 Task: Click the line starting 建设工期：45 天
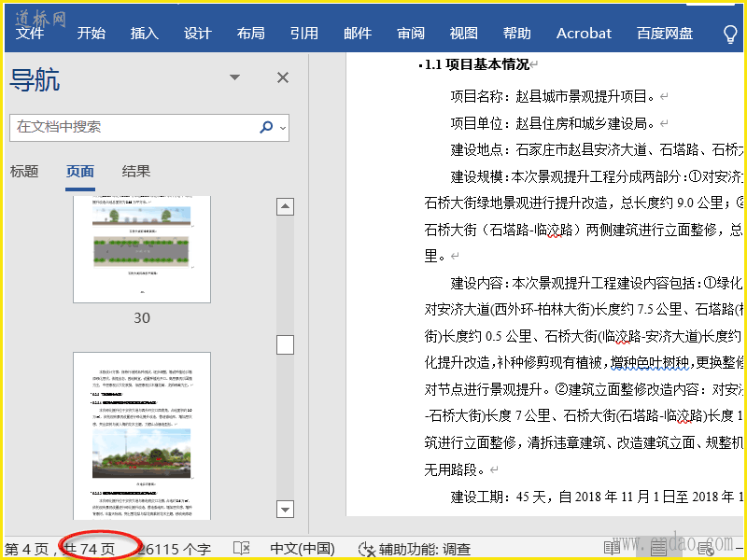point(597,497)
